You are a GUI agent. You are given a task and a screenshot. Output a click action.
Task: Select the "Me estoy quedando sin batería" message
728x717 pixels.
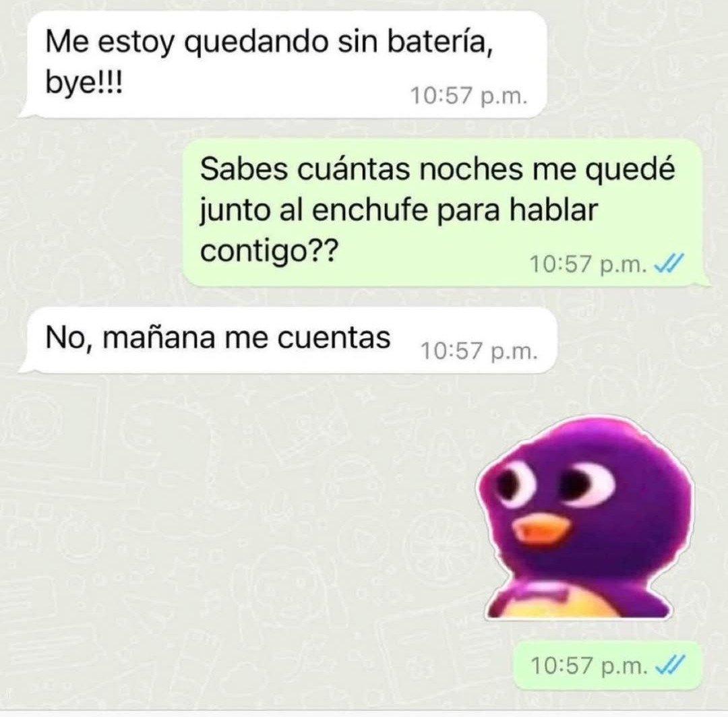click(283, 65)
